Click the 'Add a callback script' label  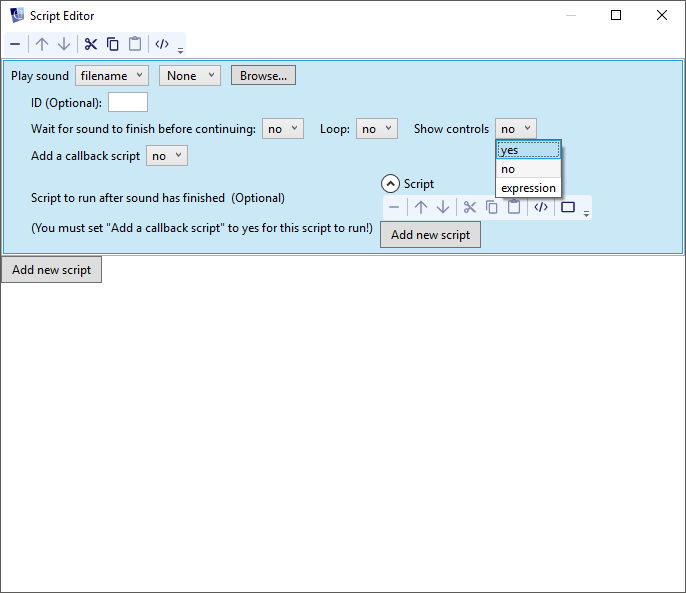[85, 156]
